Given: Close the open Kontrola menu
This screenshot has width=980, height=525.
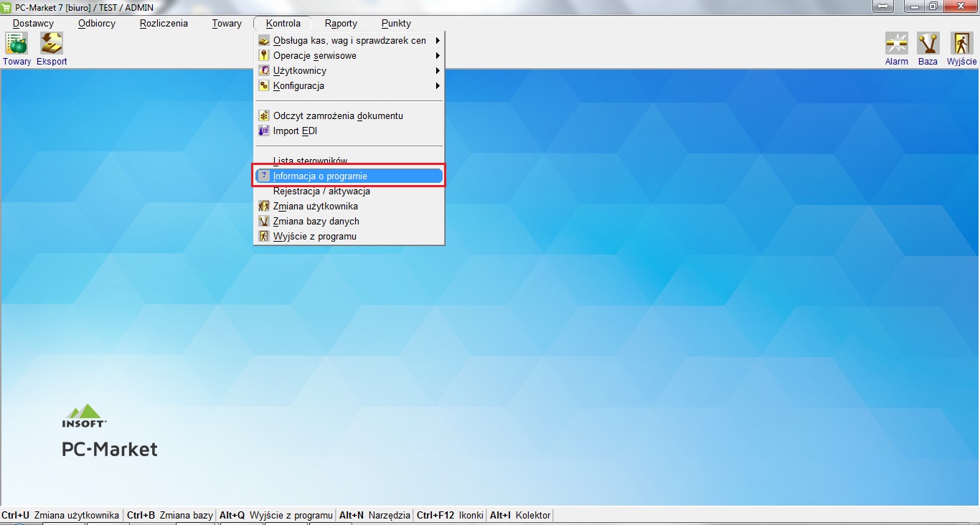Looking at the screenshot, I should (x=283, y=23).
